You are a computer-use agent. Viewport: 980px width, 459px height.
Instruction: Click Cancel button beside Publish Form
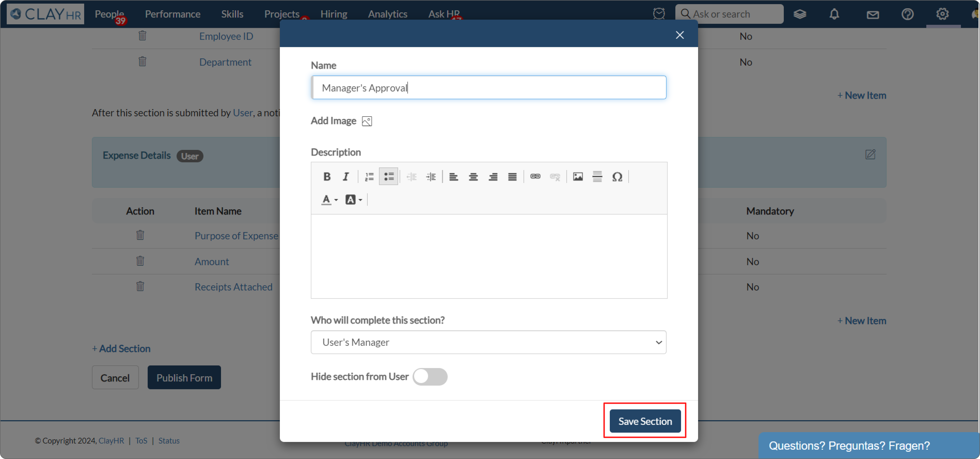115,378
